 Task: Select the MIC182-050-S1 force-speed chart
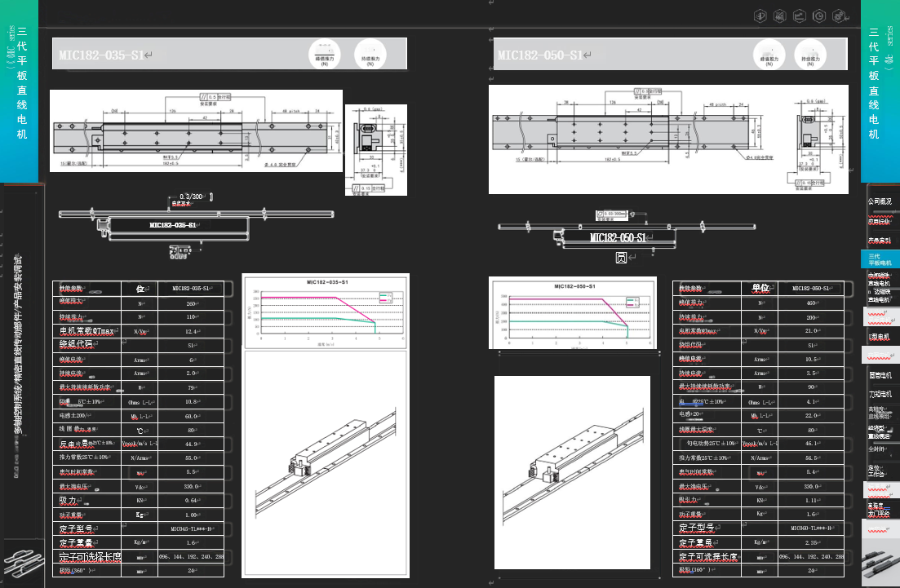click(x=573, y=312)
